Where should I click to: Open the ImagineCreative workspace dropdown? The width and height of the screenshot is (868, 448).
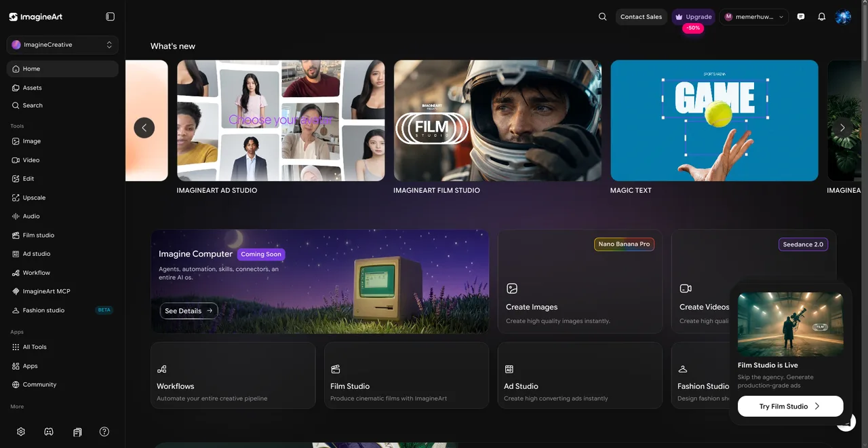tap(62, 45)
